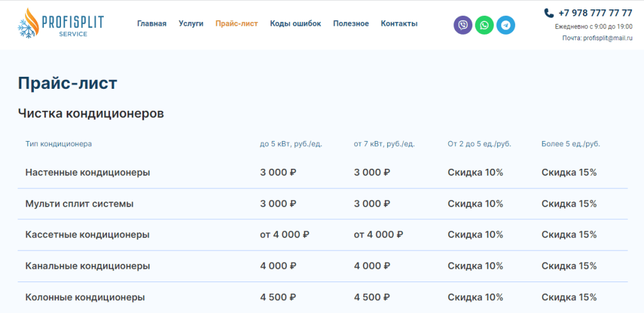
Task: Select Кассетные кондиционеры row
Action: tap(87, 234)
